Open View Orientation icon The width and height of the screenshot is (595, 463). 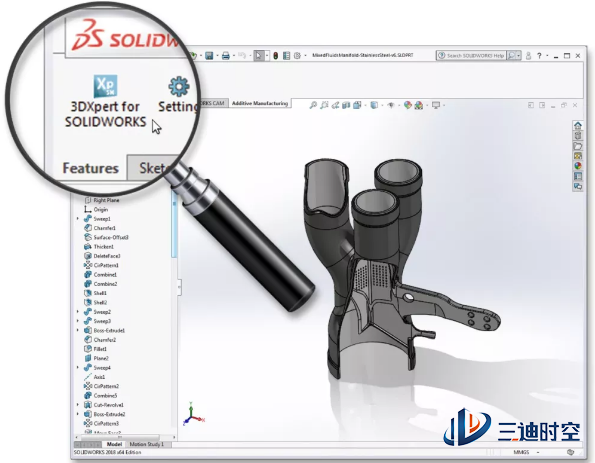[357, 105]
